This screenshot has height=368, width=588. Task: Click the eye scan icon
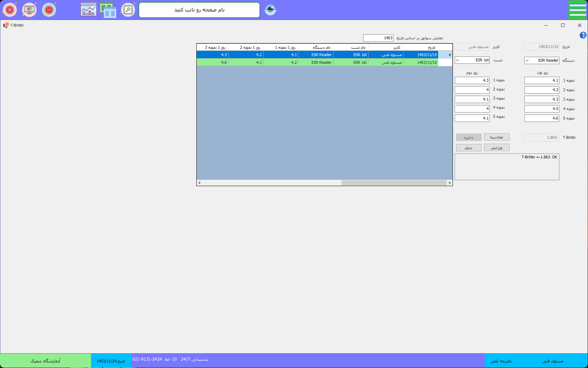[x=270, y=10]
